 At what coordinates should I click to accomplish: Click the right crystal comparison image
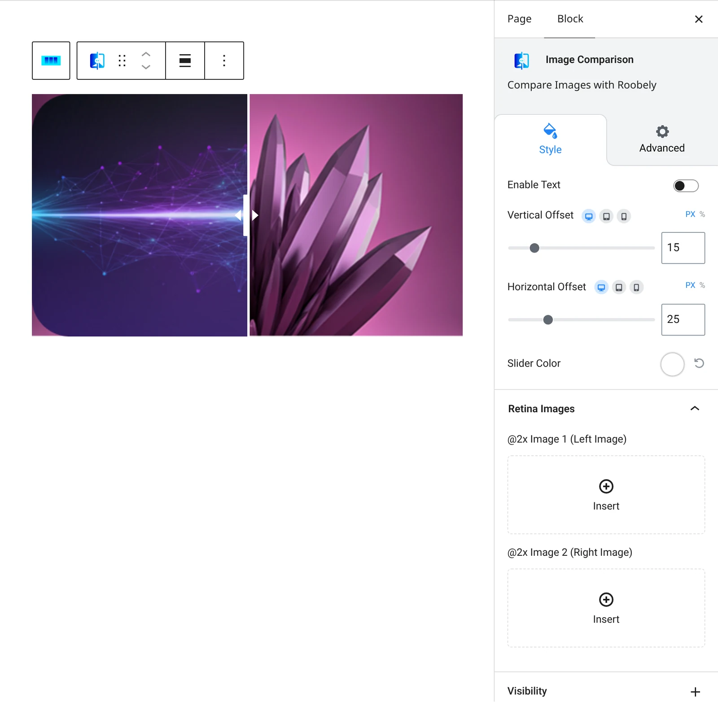pyautogui.click(x=356, y=215)
